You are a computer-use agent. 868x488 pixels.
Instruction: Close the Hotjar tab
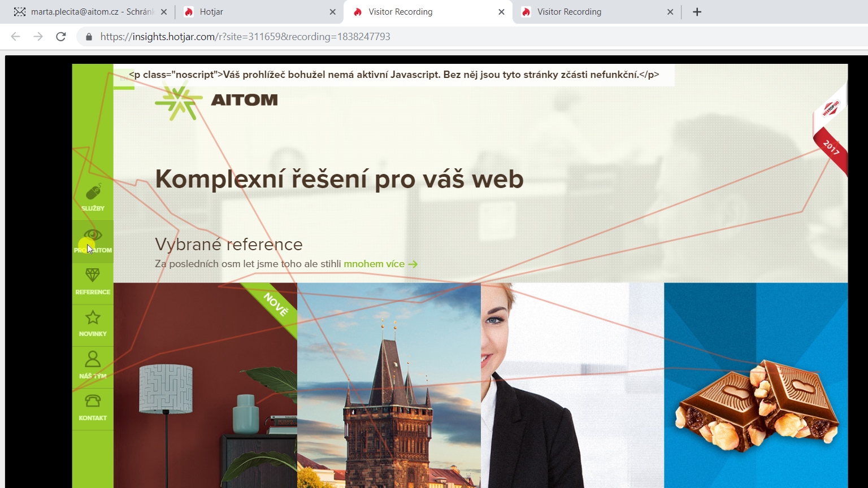point(332,12)
